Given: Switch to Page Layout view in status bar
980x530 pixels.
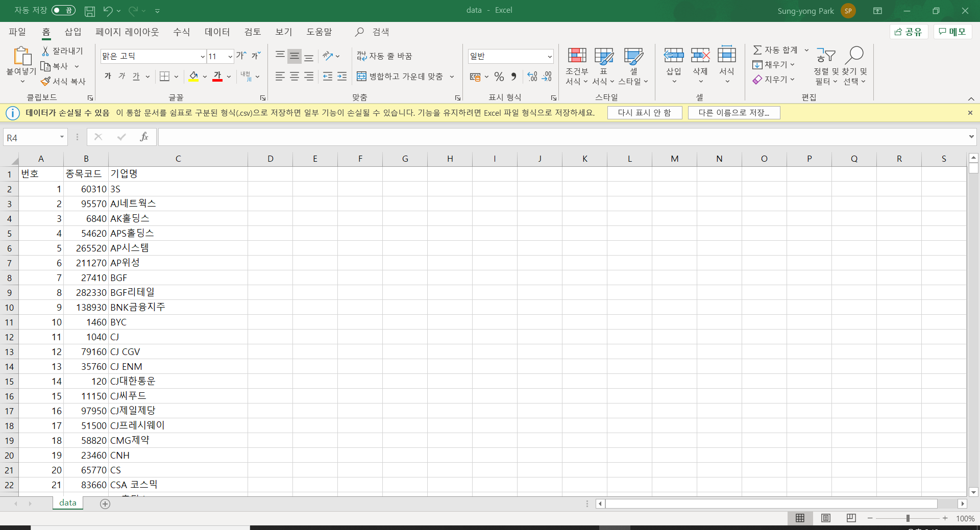Looking at the screenshot, I should [x=825, y=518].
